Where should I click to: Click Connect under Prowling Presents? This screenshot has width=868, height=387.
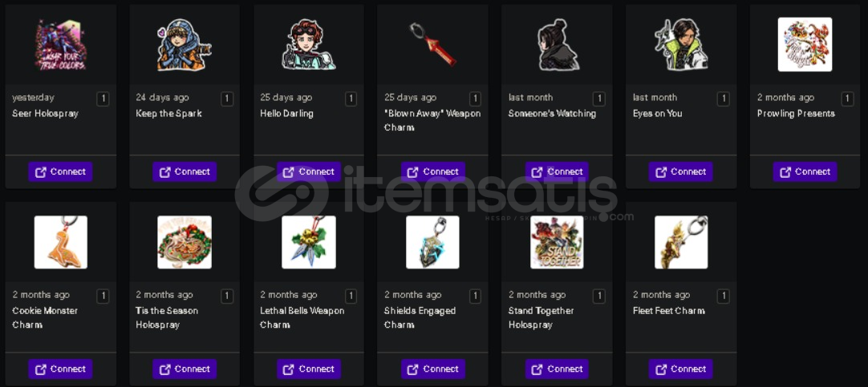(x=805, y=172)
